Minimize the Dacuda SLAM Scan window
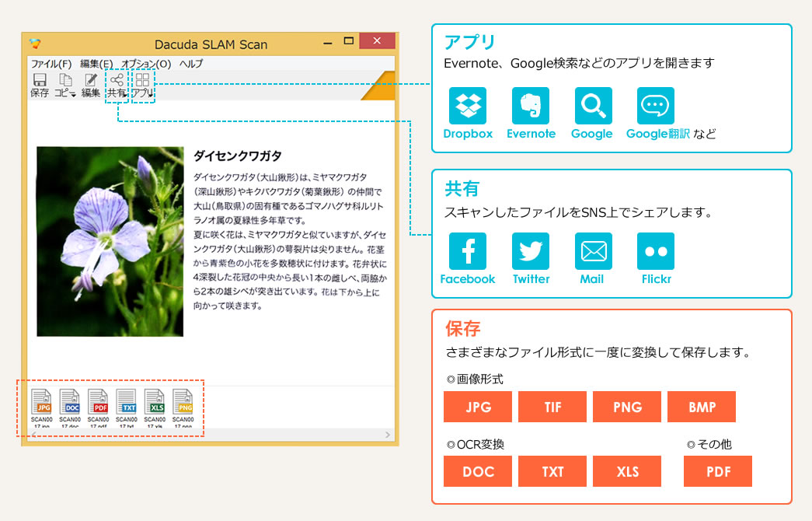Screen dimensions: 812x521 coord(327,43)
